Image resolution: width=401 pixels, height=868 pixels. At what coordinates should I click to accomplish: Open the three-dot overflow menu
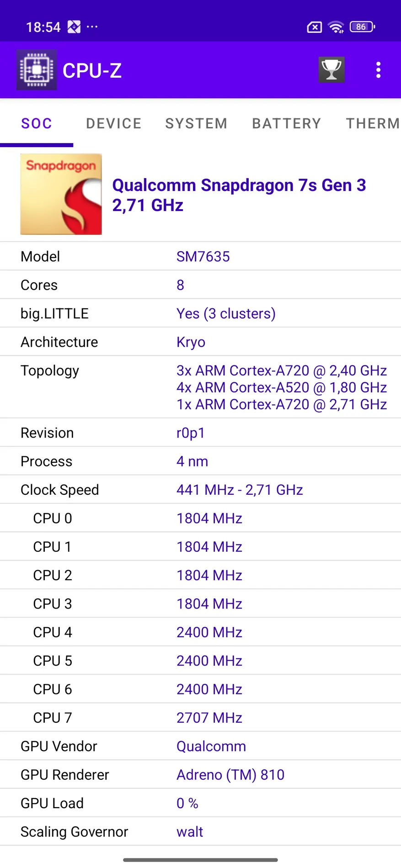point(378,70)
